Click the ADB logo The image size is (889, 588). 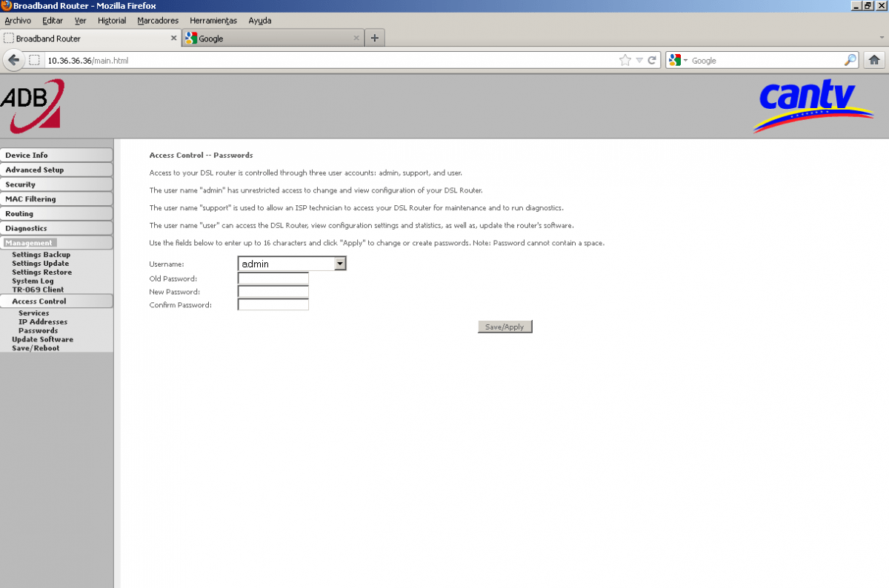pos(32,105)
